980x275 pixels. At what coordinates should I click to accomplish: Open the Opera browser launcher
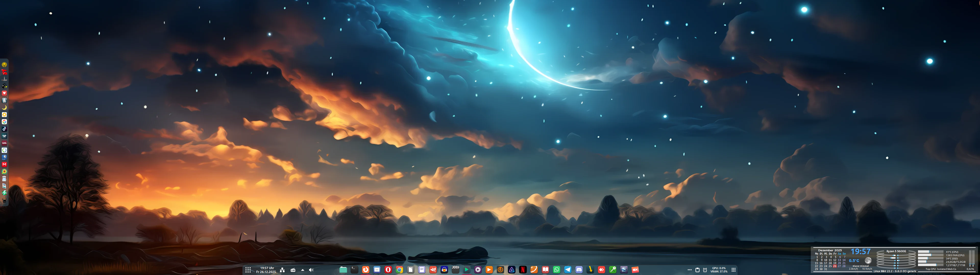click(388, 270)
